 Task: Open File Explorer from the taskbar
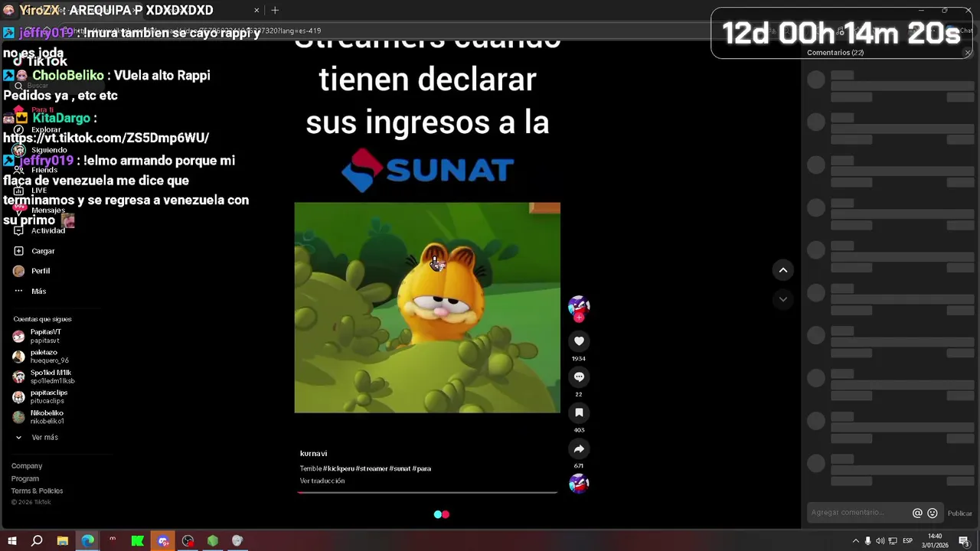coord(63,541)
